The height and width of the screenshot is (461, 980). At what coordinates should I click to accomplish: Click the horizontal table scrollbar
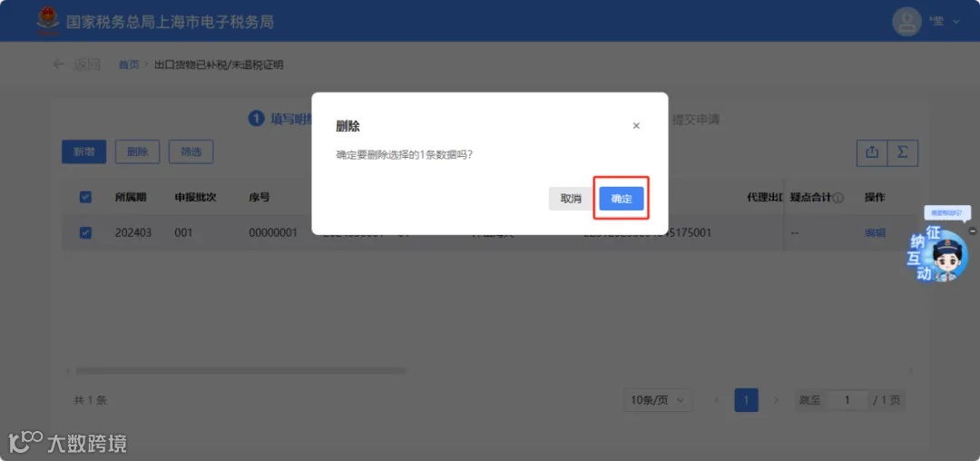(x=240, y=370)
